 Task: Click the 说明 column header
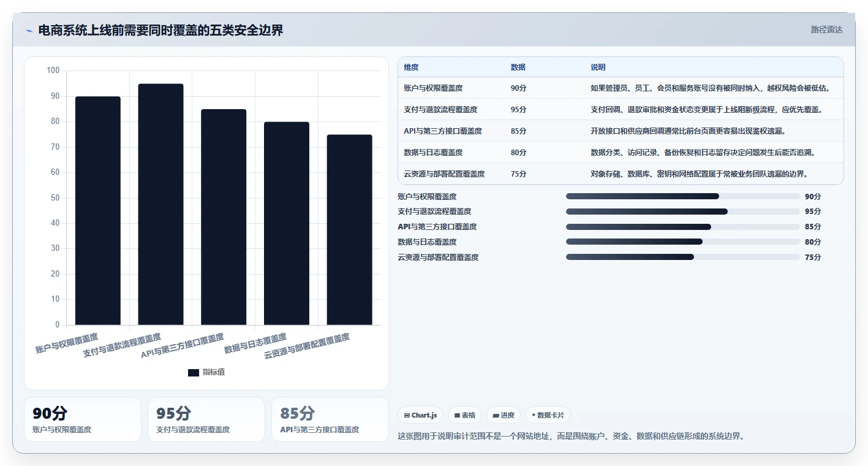[598, 67]
